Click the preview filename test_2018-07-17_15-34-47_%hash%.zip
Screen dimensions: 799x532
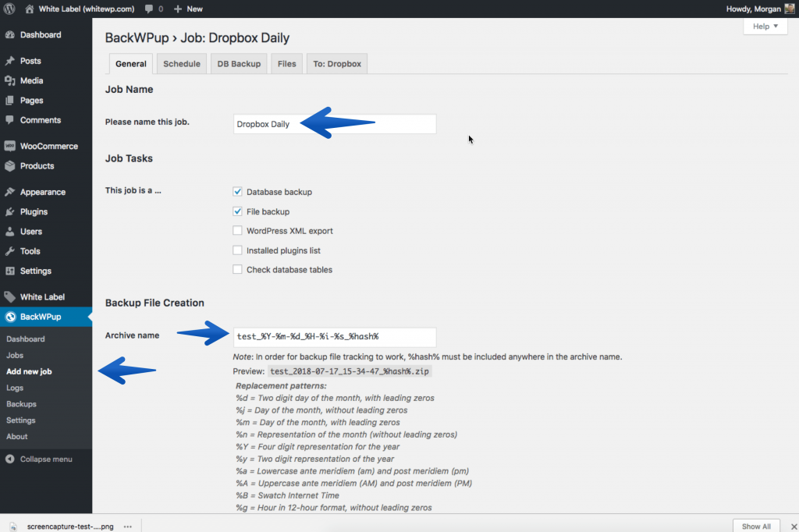[350, 371]
